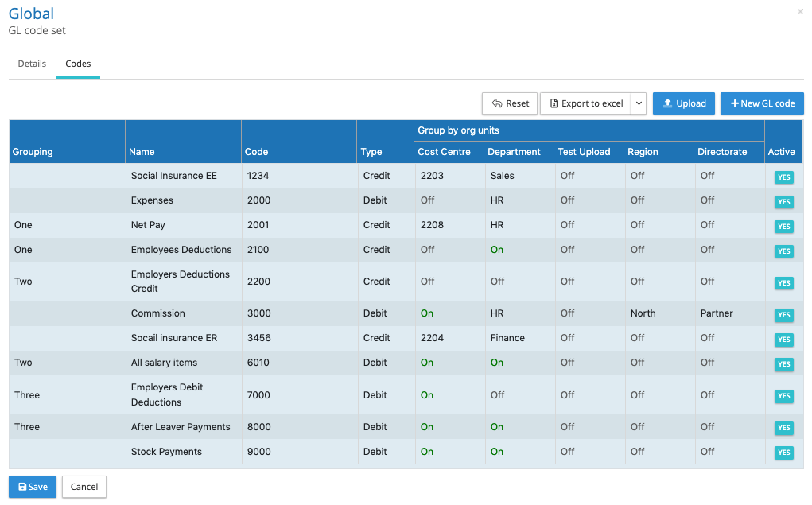Screen dimensions: 812x505
Task: Sort by the Code column header
Action: (x=257, y=152)
